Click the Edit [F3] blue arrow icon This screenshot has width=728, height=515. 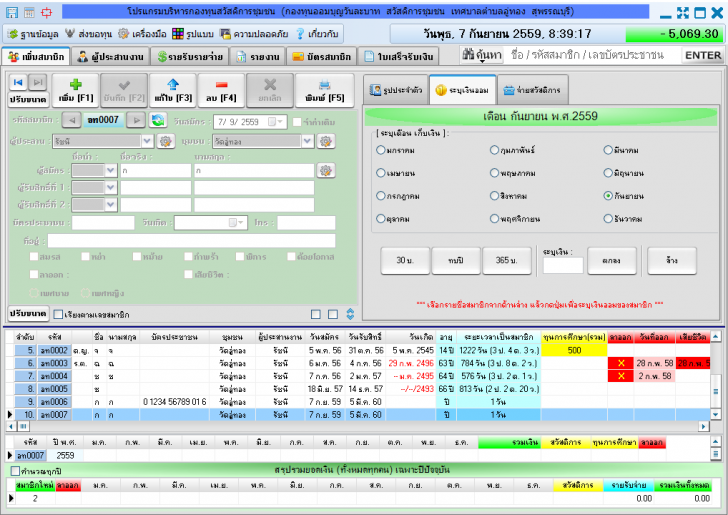(172, 84)
